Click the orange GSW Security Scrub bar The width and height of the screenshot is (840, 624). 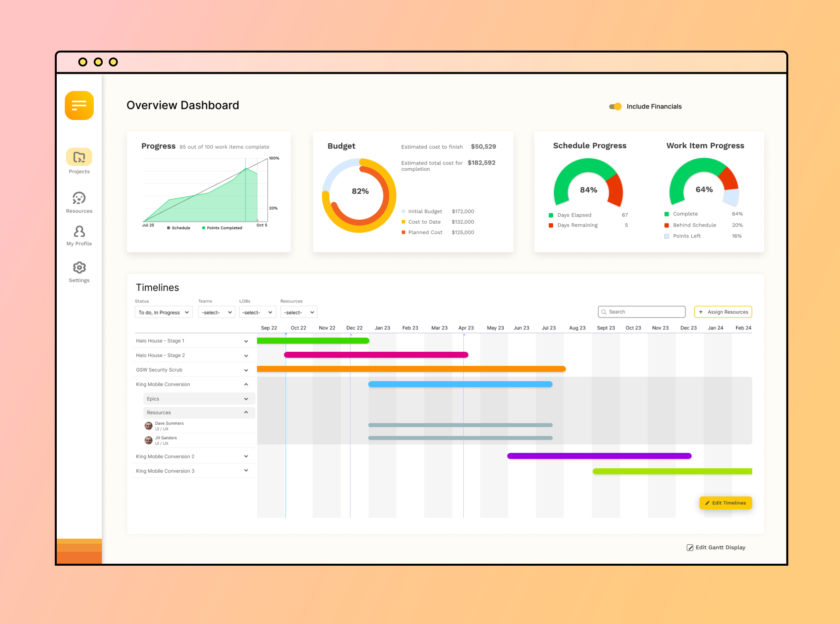pyautogui.click(x=411, y=369)
